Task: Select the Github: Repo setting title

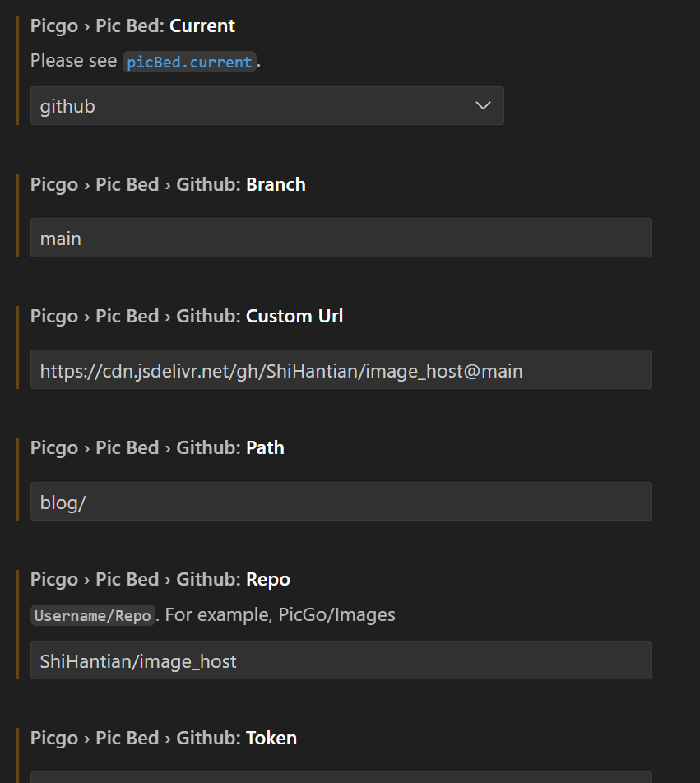Action: click(160, 579)
